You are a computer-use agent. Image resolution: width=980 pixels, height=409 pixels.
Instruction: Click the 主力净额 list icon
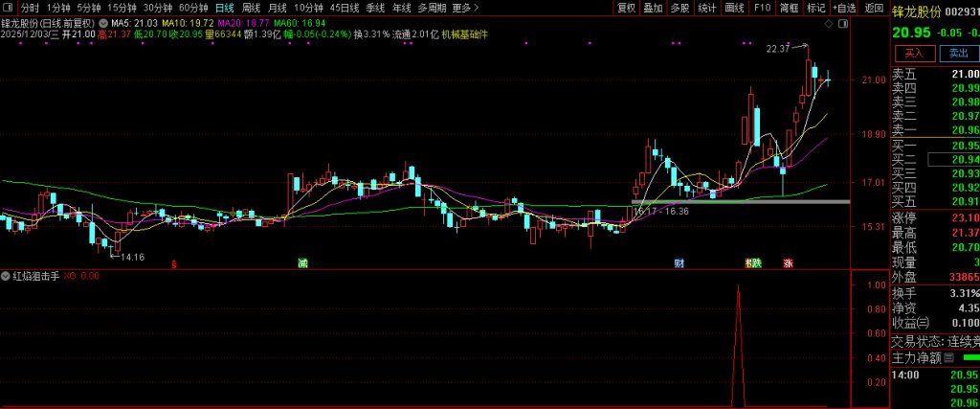click(948, 357)
